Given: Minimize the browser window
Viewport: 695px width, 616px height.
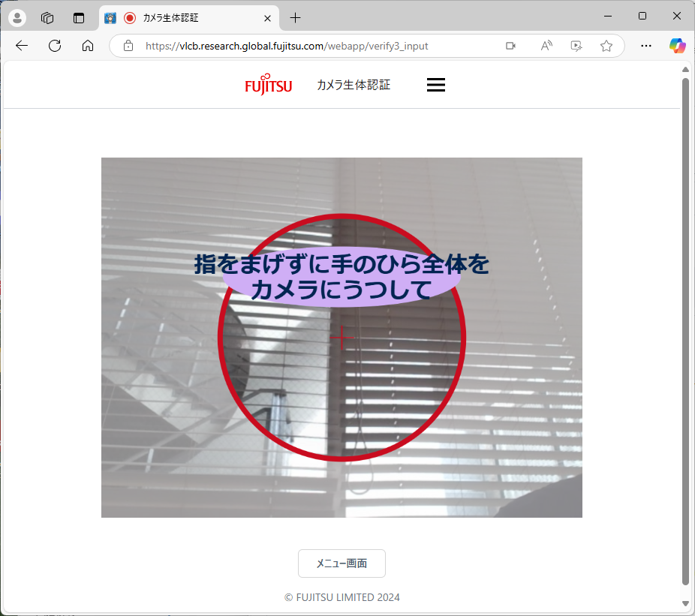Looking at the screenshot, I should pyautogui.click(x=608, y=16).
